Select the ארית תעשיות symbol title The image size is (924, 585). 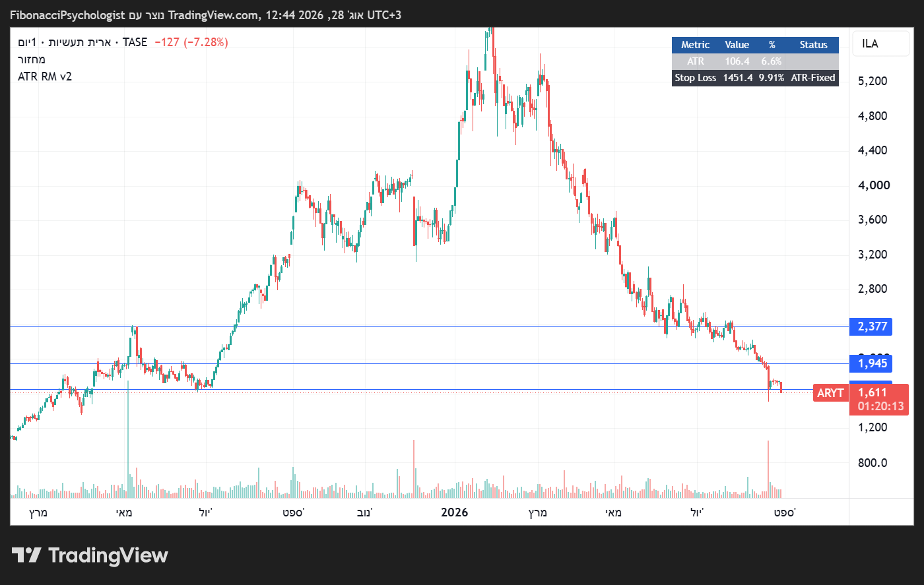click(x=81, y=42)
